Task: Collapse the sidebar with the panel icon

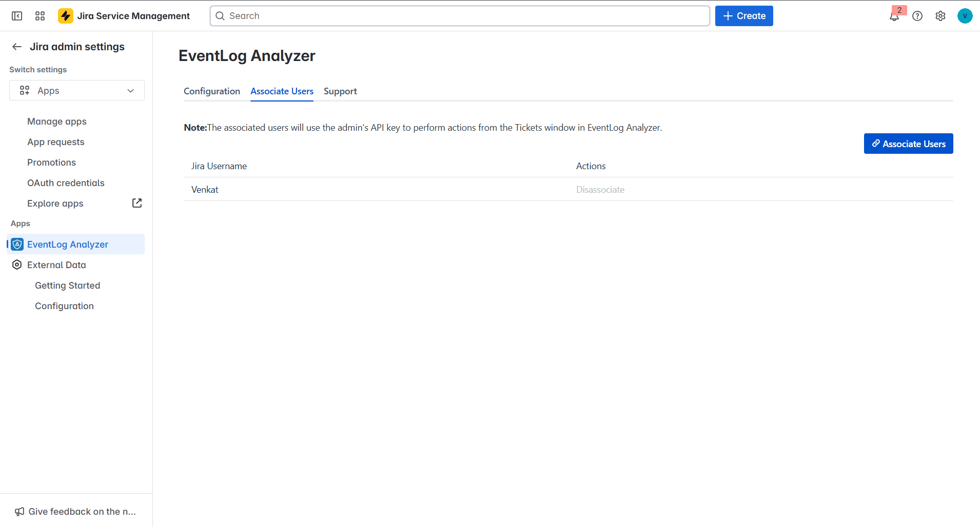Action: (x=17, y=16)
